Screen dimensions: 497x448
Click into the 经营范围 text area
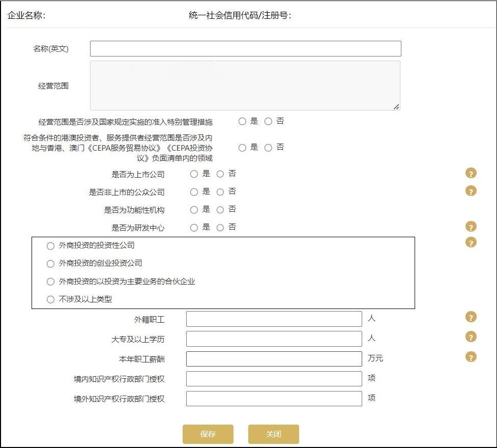pyautogui.click(x=245, y=84)
